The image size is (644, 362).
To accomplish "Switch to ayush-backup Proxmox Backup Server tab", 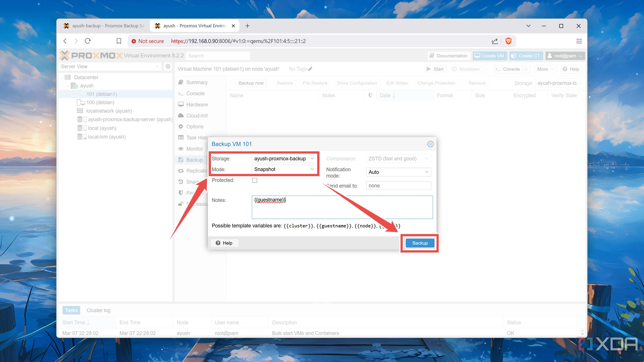I will 103,26.
